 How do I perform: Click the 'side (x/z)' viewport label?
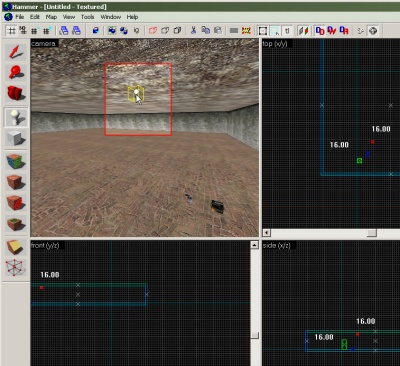[276, 245]
